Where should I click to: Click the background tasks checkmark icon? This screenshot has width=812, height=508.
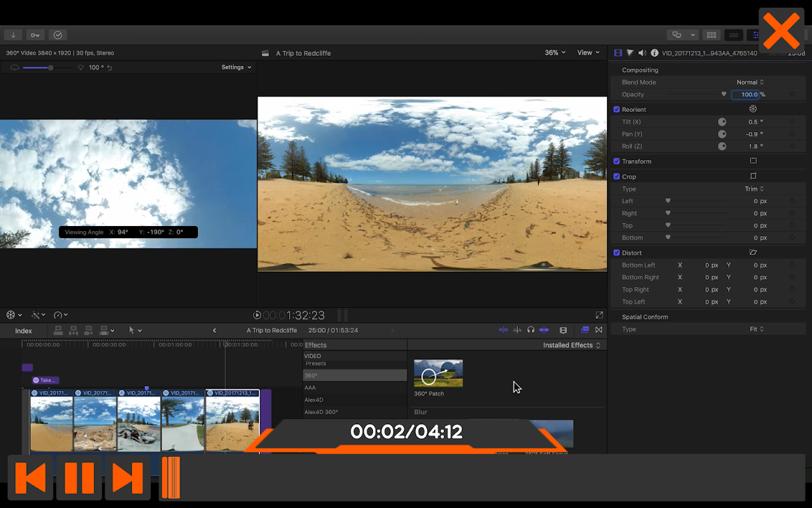58,35
